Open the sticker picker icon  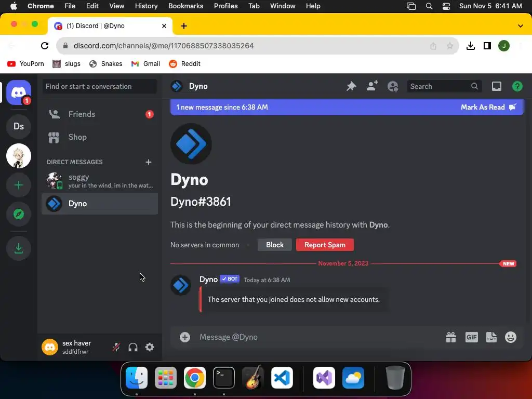[491, 337]
